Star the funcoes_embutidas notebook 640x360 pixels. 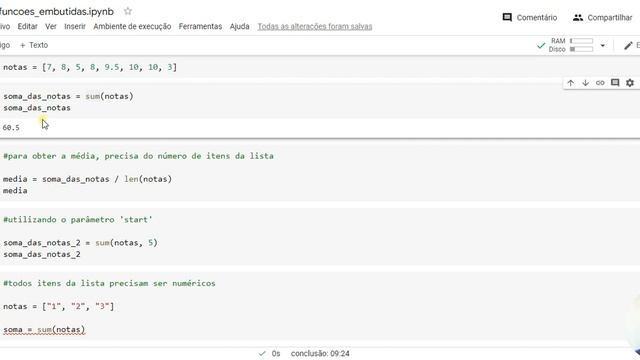point(128,11)
